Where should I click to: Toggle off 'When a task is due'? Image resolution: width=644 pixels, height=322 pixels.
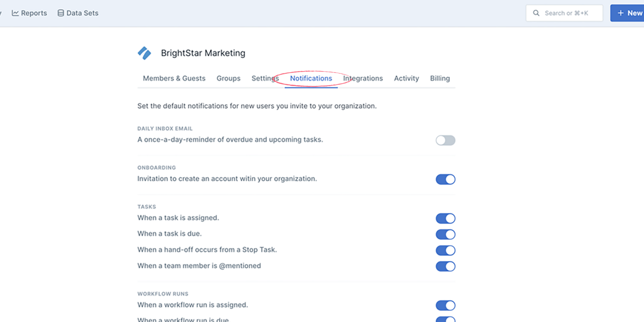[x=445, y=234]
